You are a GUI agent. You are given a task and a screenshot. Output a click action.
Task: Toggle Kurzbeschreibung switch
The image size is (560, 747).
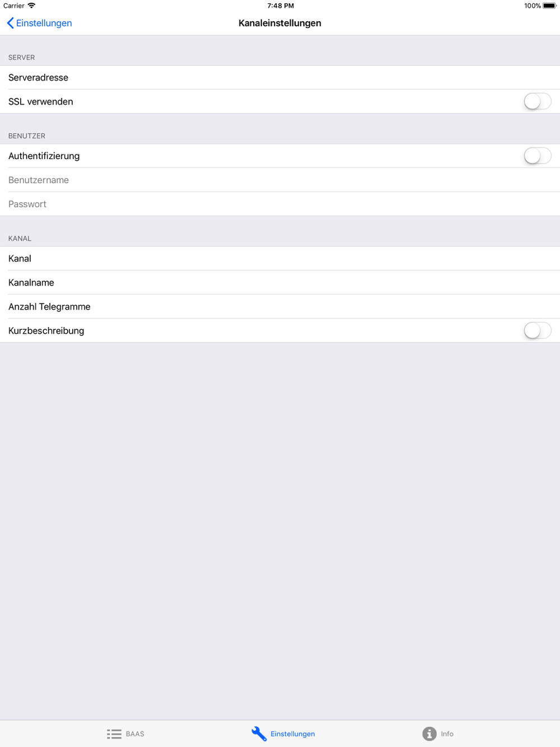538,330
